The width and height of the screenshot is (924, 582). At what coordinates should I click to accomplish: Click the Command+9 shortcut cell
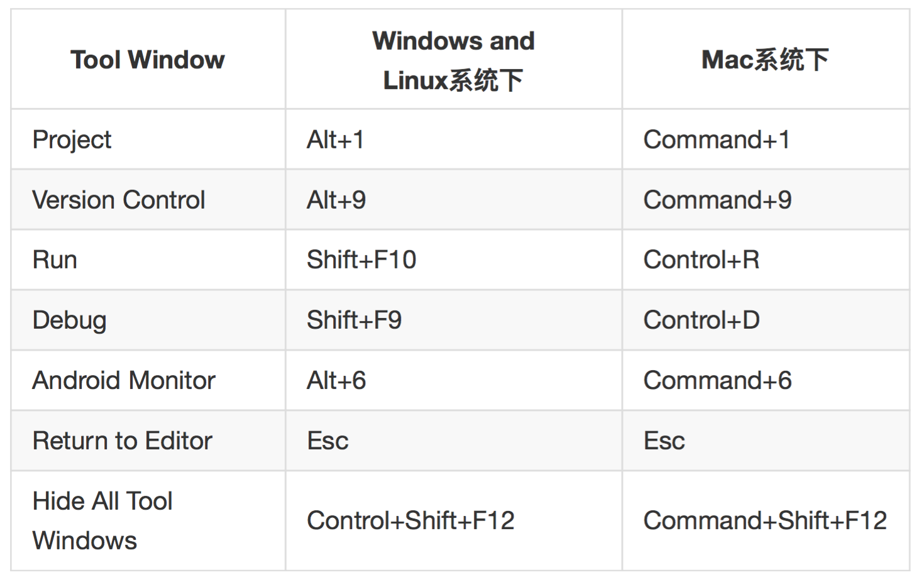coord(717,200)
